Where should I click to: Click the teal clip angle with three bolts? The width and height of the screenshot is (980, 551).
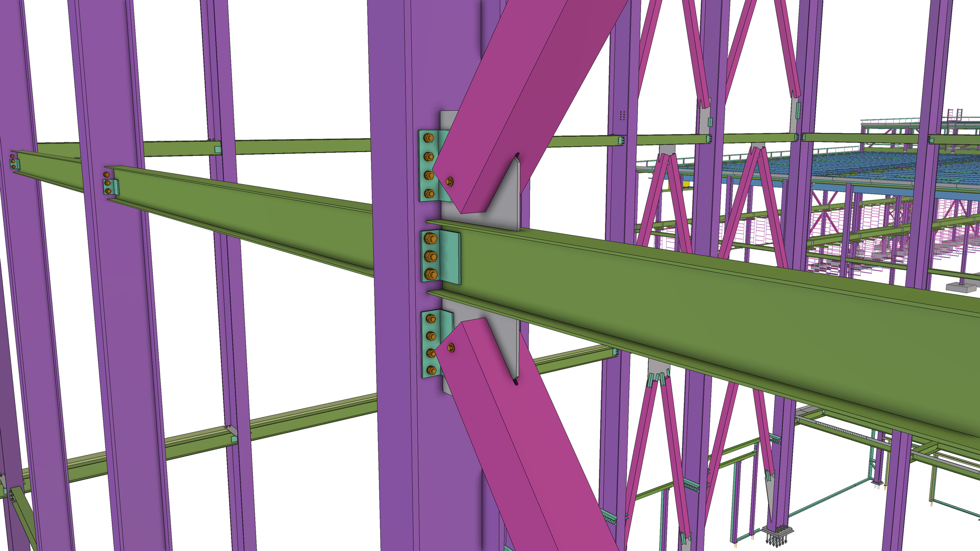pos(441,257)
